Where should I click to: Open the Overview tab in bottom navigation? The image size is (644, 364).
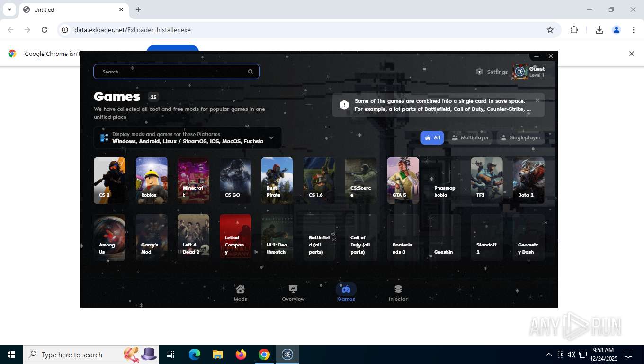coord(293,293)
